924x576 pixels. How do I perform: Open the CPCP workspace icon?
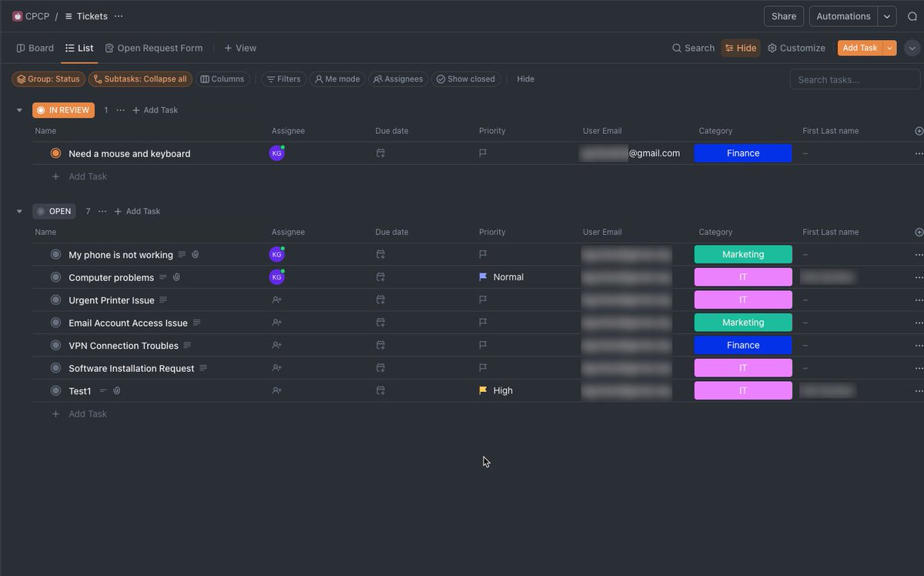17,16
